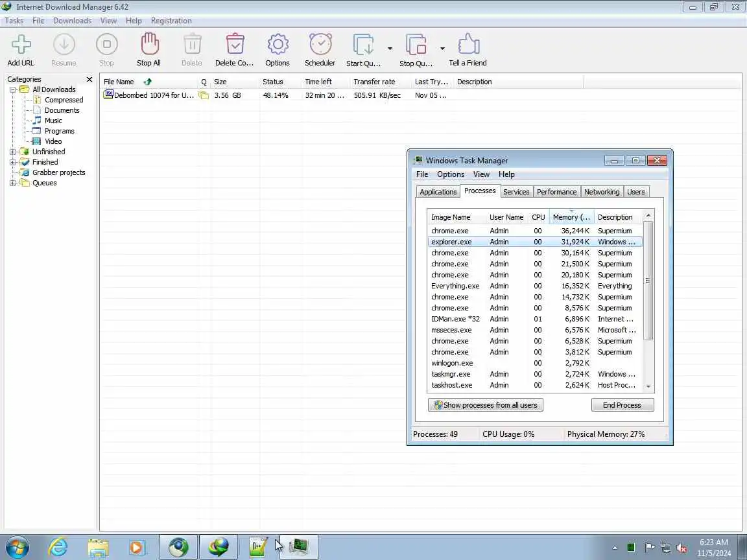The image size is (747, 560).
Task: Open the Windows Start button
Action: tap(18, 547)
